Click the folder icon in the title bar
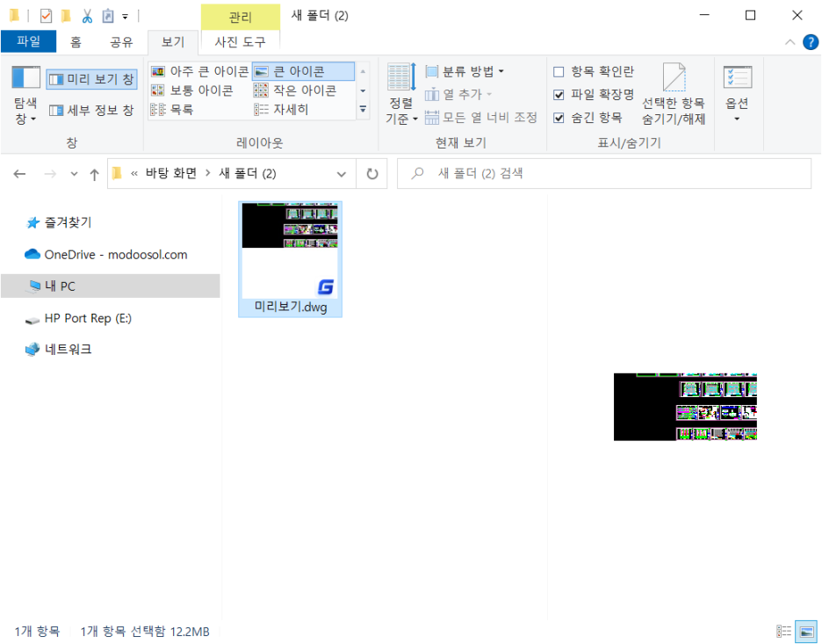The height and width of the screenshot is (644, 822). point(14,15)
